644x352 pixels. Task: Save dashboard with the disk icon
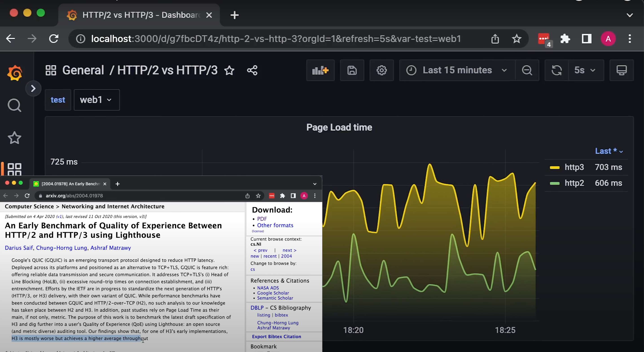click(x=352, y=70)
